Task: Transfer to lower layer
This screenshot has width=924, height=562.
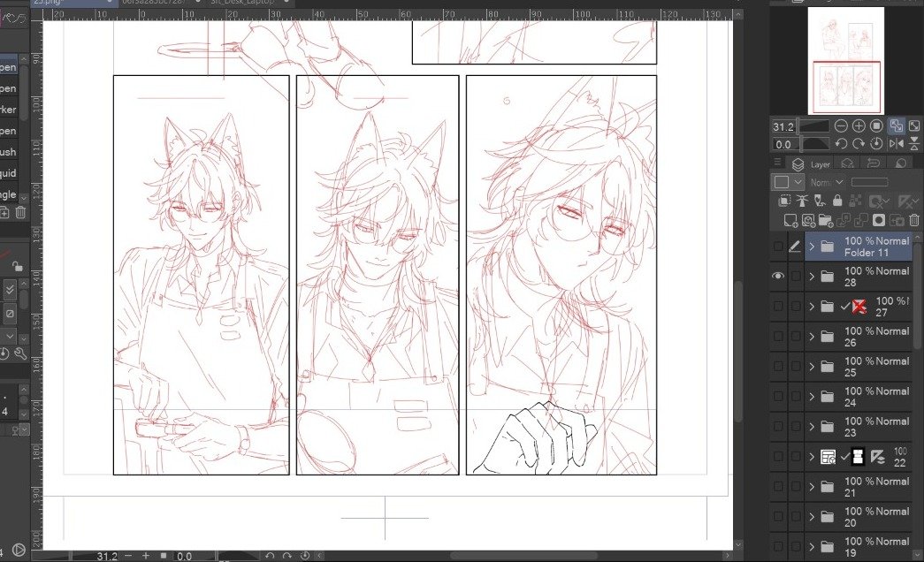Action: [x=844, y=220]
